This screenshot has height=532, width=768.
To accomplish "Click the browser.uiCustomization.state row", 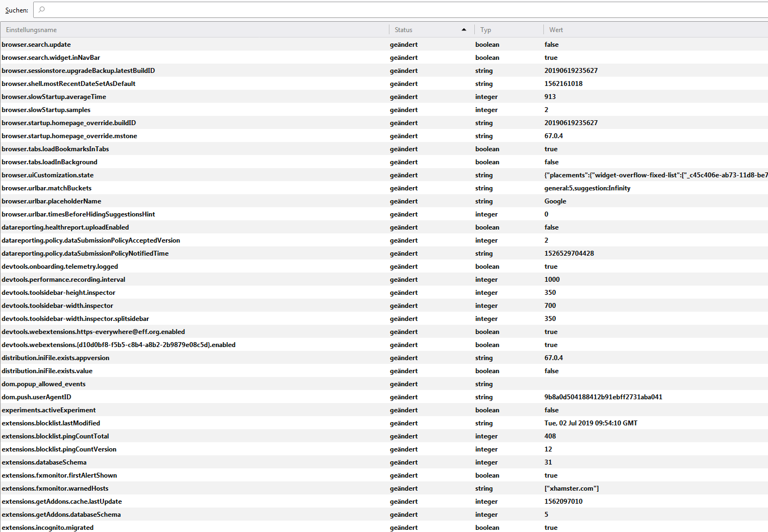I will (48, 175).
